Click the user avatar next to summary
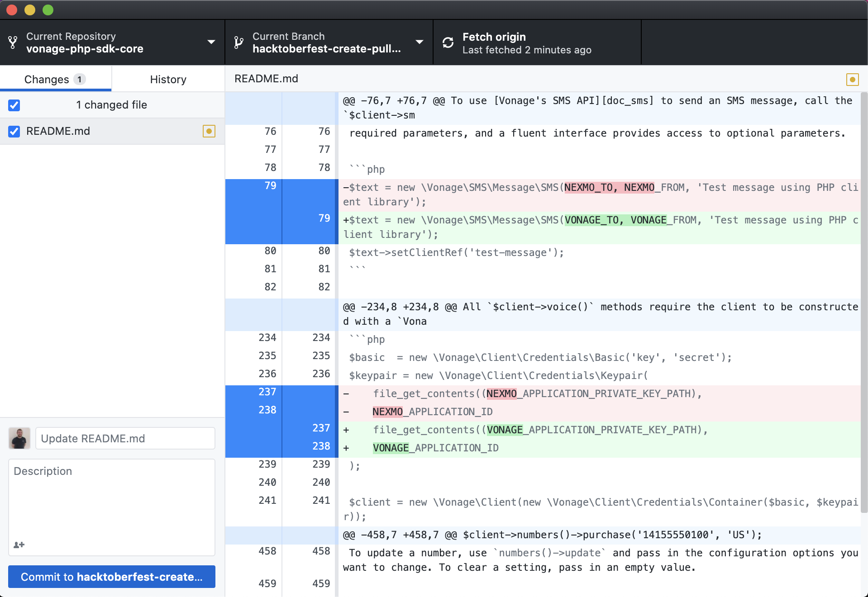Image resolution: width=868 pixels, height=597 pixels. 19,438
